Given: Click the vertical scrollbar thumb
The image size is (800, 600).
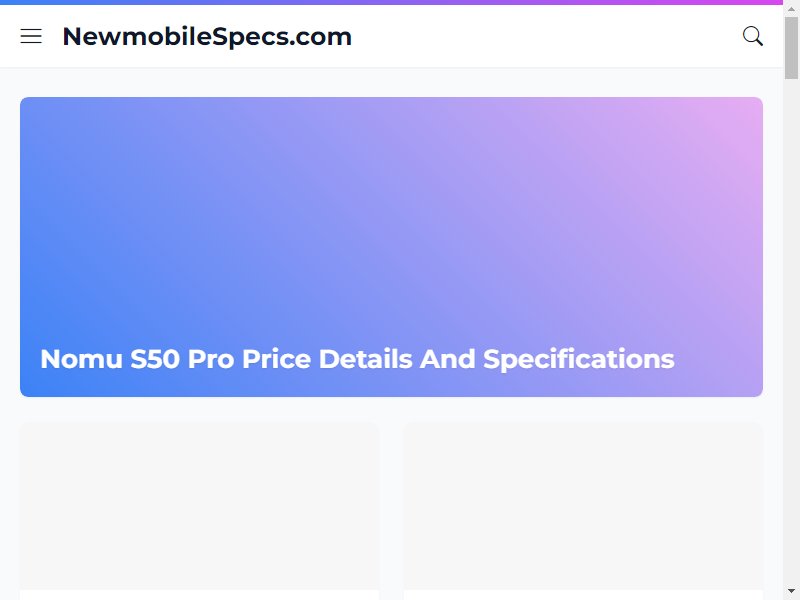Looking at the screenshot, I should pos(791,48).
